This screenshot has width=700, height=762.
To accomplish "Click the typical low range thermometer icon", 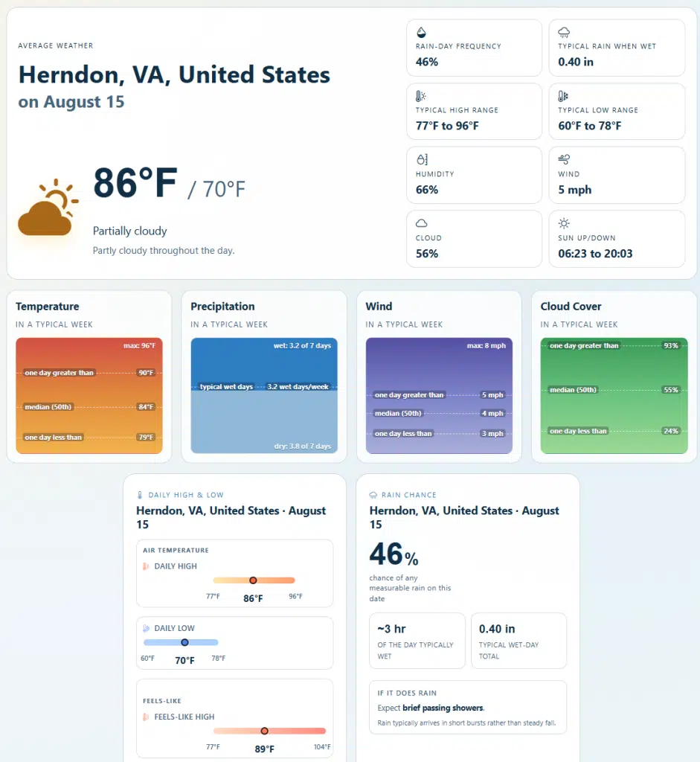I will [563, 96].
